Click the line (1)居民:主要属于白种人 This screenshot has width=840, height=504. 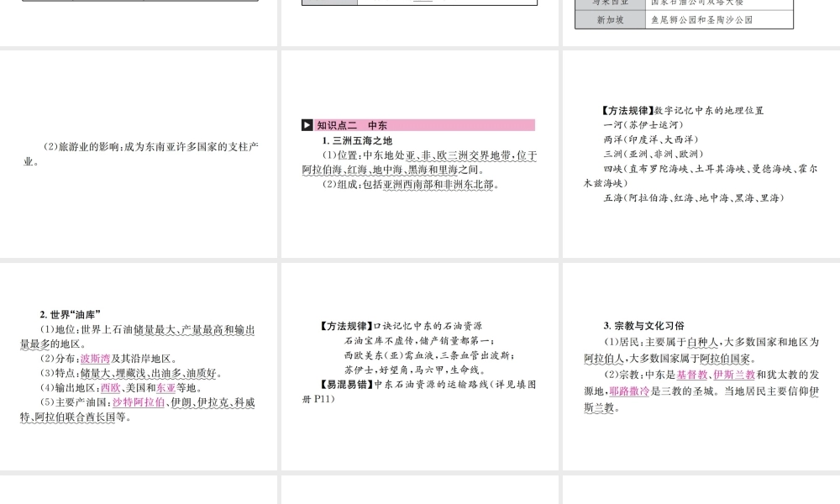point(701,350)
